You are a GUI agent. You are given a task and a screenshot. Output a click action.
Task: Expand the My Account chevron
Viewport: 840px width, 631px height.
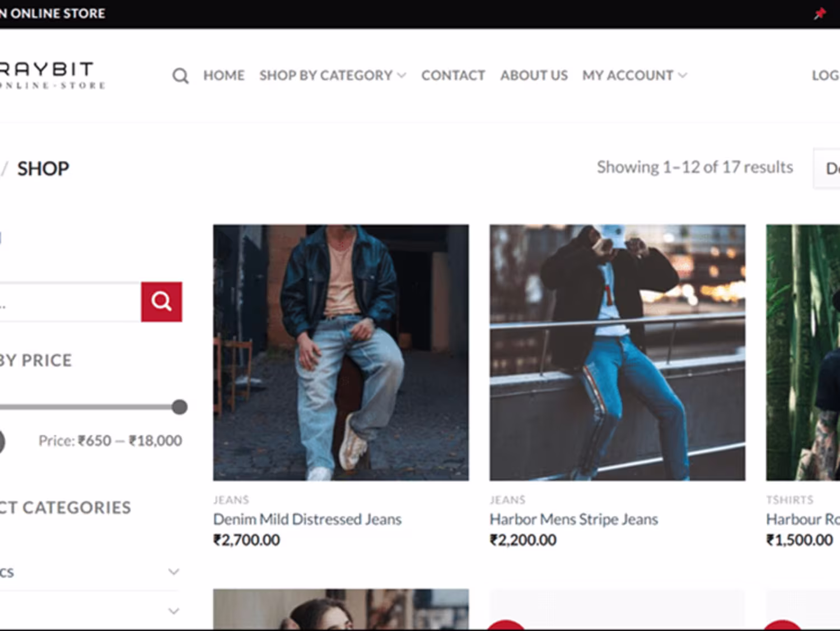682,75
